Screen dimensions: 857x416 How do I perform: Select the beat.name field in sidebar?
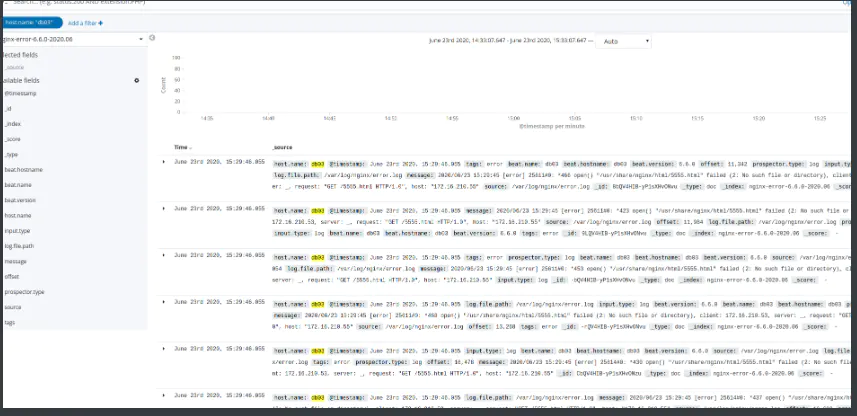tap(18, 185)
